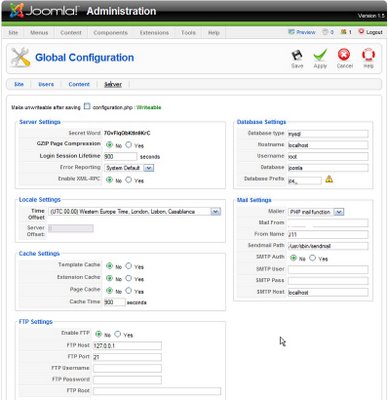The height and width of the screenshot is (400, 388).
Task: Click the database Username field
Action: click(328, 156)
